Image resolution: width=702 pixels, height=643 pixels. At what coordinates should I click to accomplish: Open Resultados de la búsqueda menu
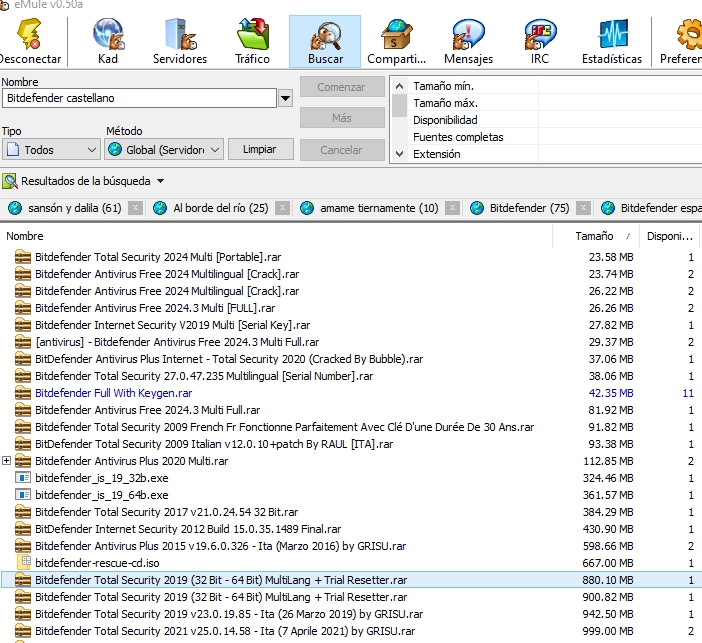(x=84, y=181)
